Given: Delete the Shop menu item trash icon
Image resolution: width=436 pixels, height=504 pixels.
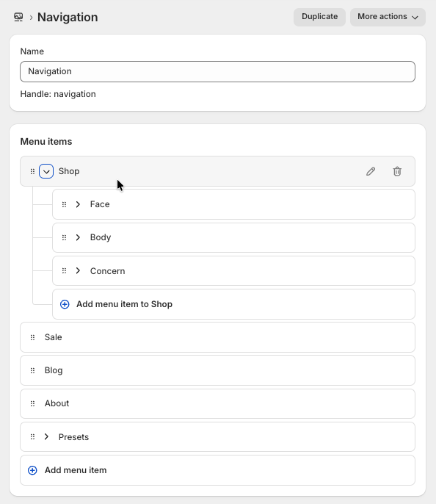Looking at the screenshot, I should pos(397,171).
